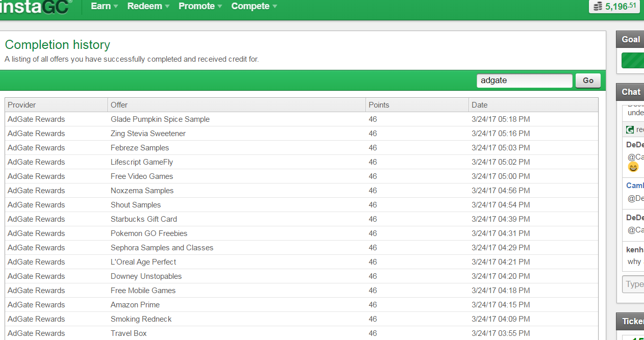This screenshot has height=340, width=644.
Task: Click the laughing emoji in chat
Action: [x=633, y=167]
